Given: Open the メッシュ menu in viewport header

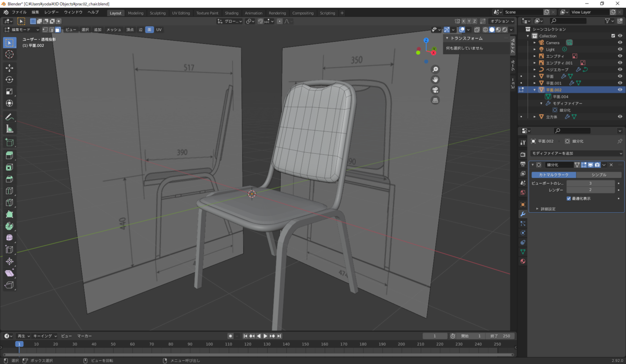Looking at the screenshot, I should coord(114,30).
